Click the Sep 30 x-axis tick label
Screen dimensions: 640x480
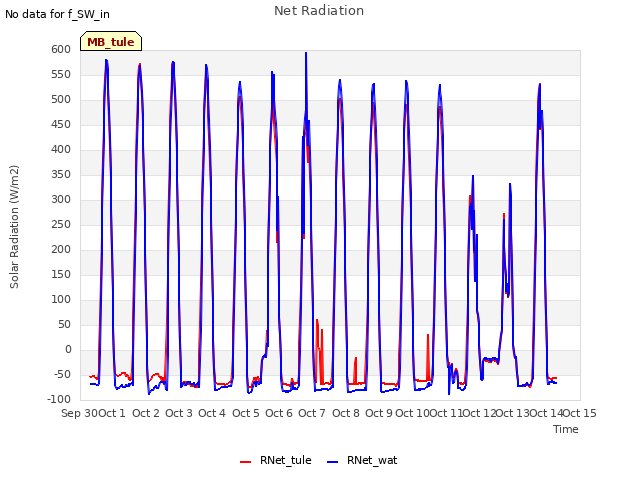click(80, 413)
